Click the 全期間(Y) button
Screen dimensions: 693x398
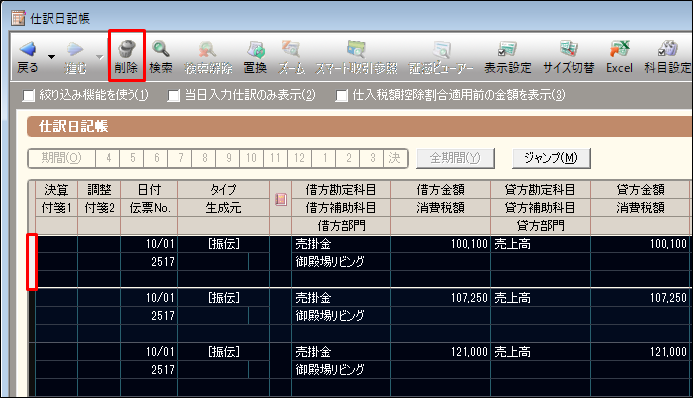[455, 158]
